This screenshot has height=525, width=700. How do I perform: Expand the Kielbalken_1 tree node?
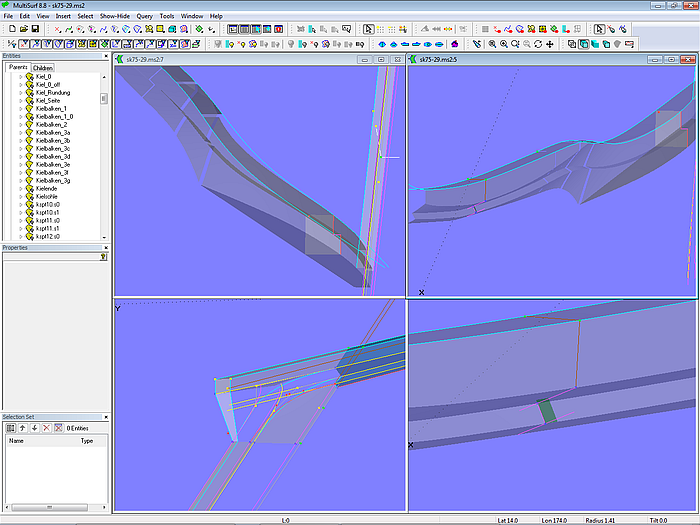(x=20, y=109)
